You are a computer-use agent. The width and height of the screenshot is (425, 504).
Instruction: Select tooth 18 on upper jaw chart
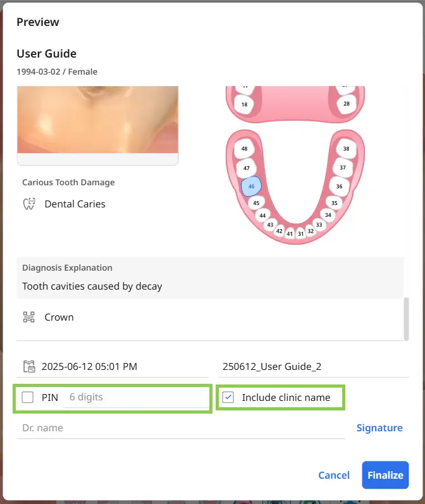coord(244,104)
